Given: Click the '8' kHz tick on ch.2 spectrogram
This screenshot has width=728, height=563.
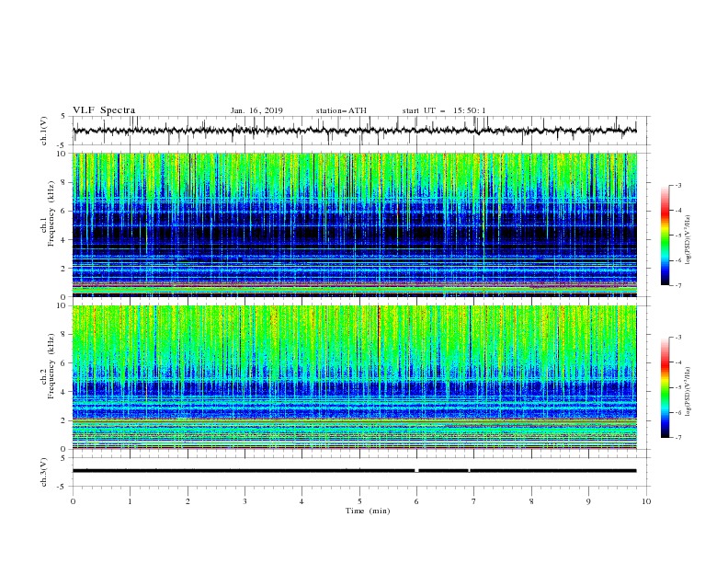Looking at the screenshot, I should (x=64, y=335).
